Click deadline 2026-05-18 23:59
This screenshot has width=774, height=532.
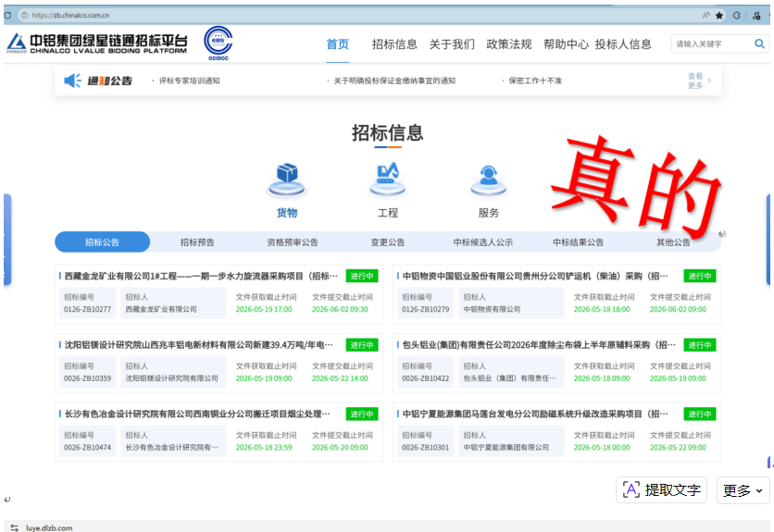coord(264,448)
